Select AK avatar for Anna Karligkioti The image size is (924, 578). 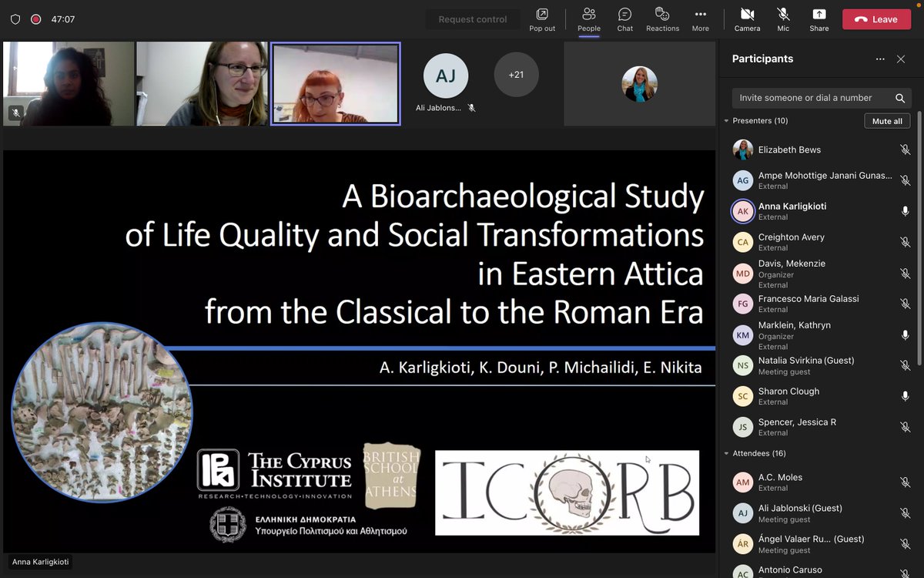tap(742, 211)
